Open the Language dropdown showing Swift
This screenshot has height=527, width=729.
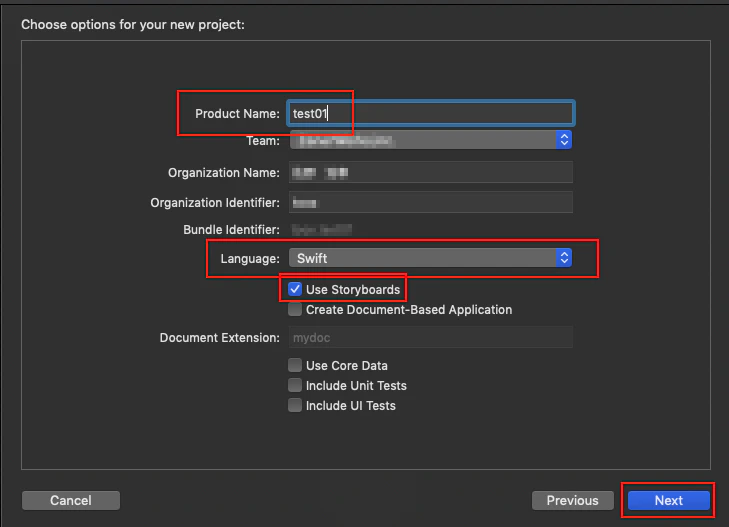[x=431, y=258]
